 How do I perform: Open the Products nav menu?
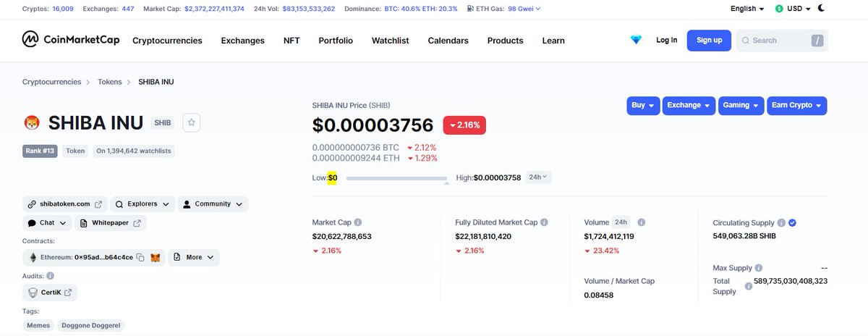point(505,41)
